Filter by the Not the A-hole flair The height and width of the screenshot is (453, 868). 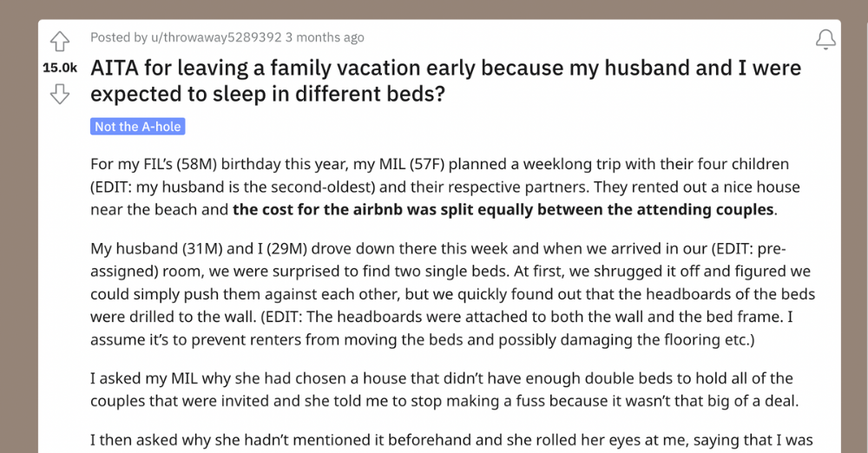click(138, 126)
